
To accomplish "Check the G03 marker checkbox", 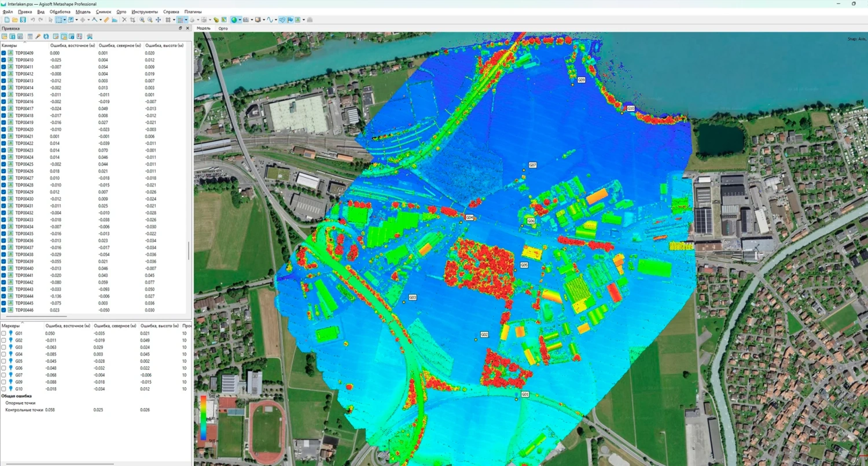I will [x=3, y=347].
